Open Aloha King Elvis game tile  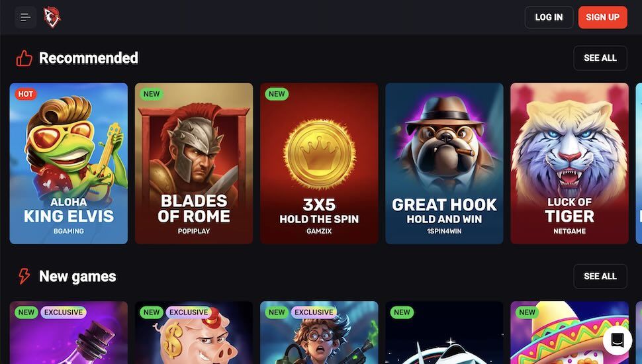[69, 163]
